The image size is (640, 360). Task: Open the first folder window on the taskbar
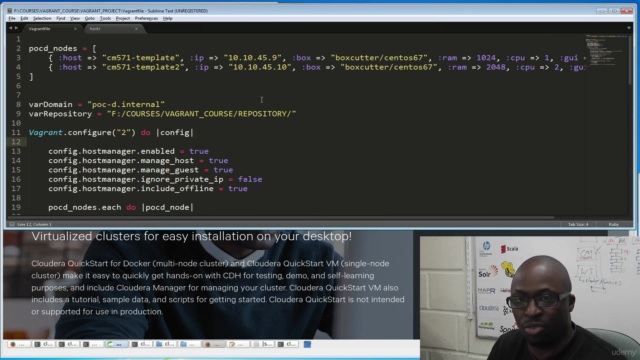[x=165, y=344]
